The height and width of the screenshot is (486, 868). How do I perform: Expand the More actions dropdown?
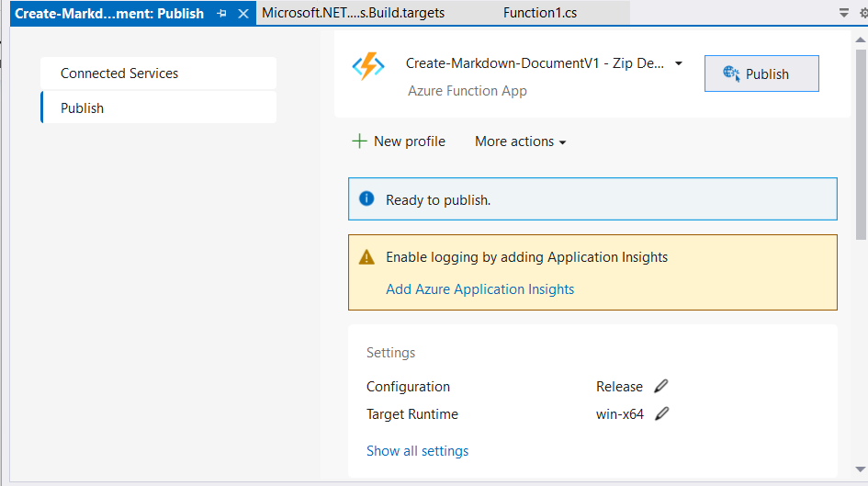521,141
